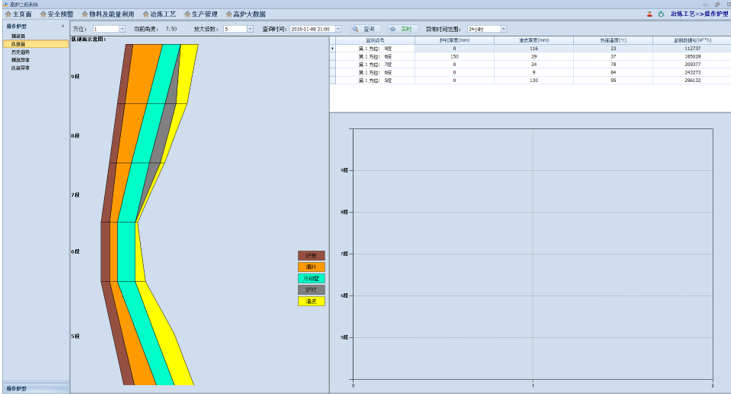This screenshot has height=394, width=731.
Task: Click the home icon beside 主页面
Action: point(8,14)
